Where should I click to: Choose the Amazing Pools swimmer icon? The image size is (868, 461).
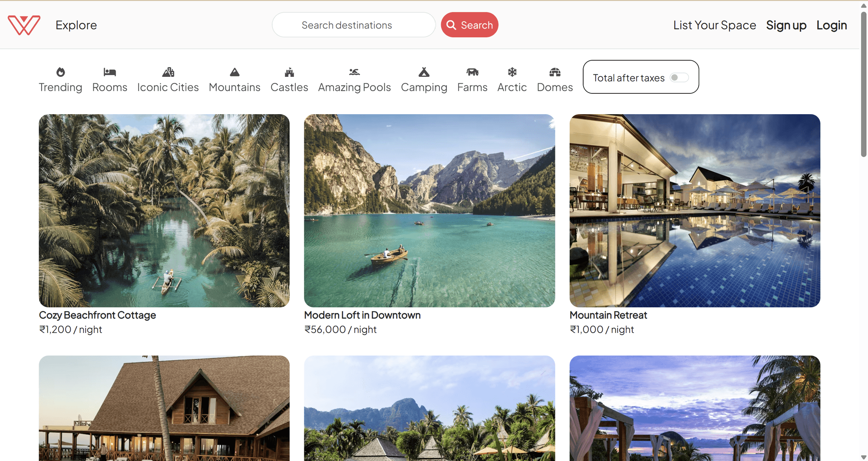tap(354, 72)
